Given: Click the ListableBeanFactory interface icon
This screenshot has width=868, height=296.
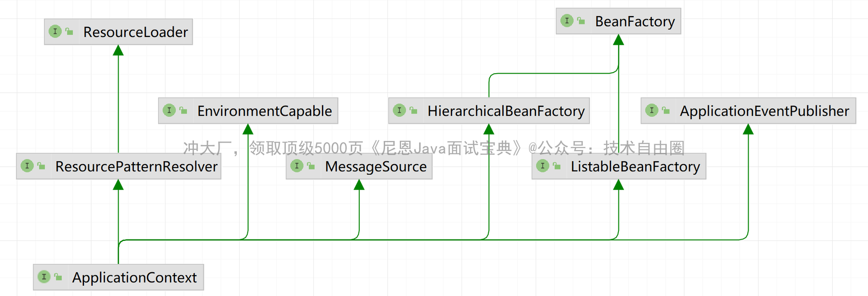Looking at the screenshot, I should click(542, 166).
